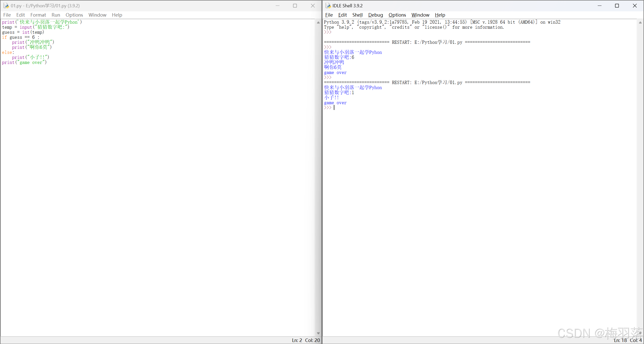The height and width of the screenshot is (344, 644).
Task: Close the IDLE Shell window
Action: [x=635, y=6]
